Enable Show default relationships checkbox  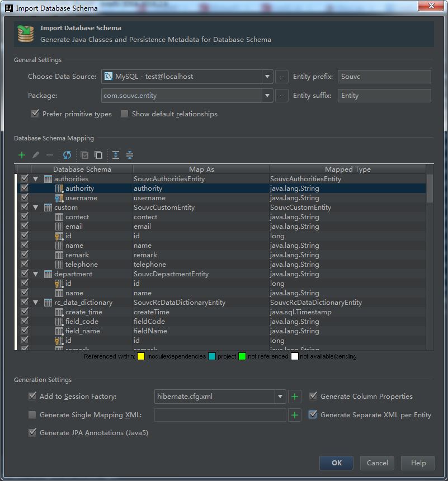(x=125, y=114)
